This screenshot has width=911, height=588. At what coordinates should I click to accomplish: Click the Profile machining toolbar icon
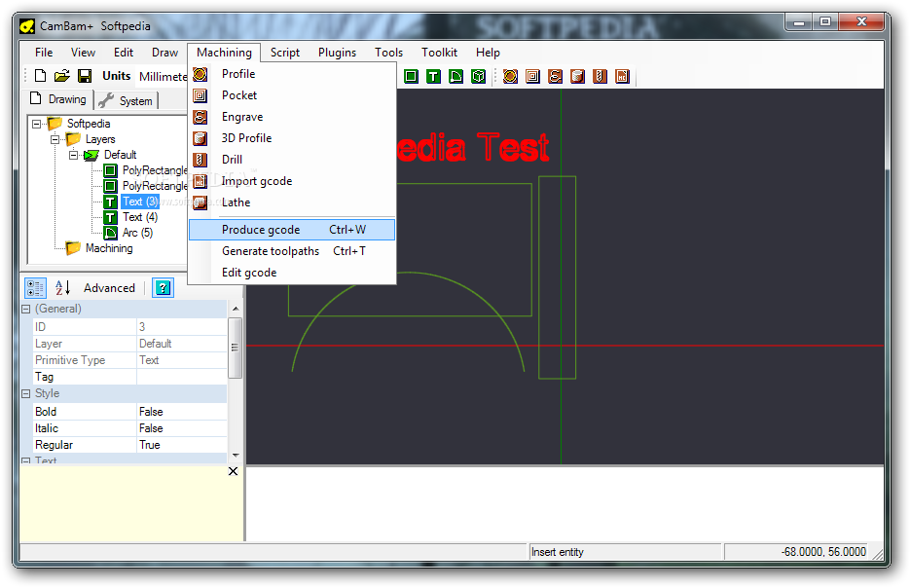510,76
